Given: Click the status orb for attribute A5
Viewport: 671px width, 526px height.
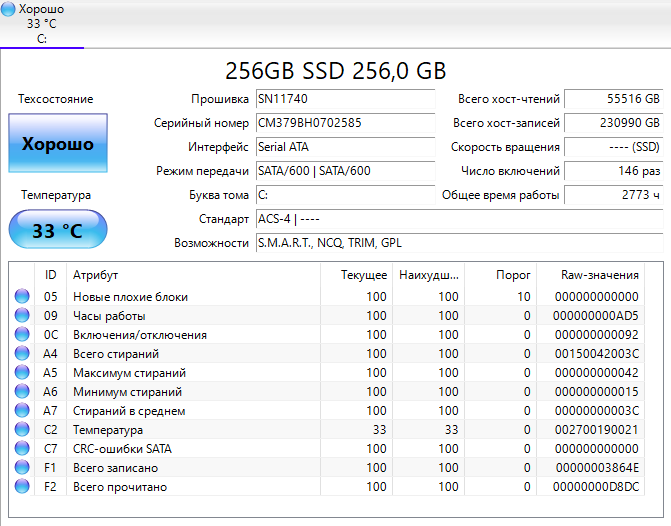Looking at the screenshot, I should coord(22,372).
